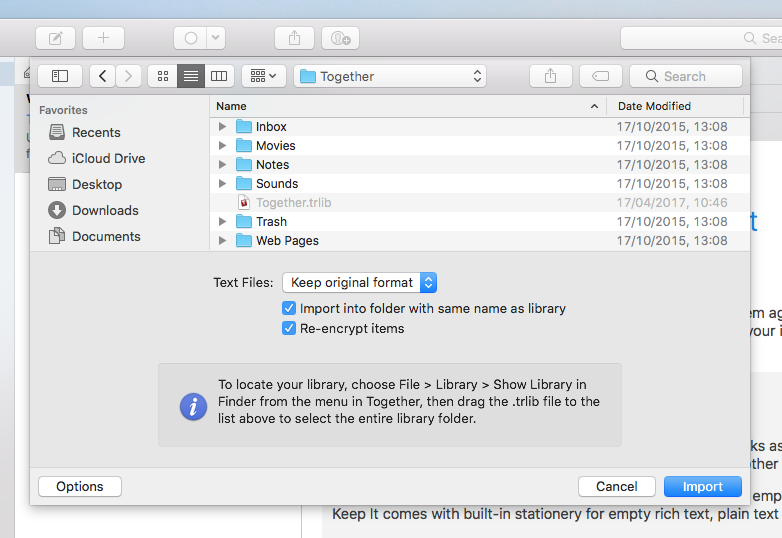The height and width of the screenshot is (538, 782).
Task: Click the Options button
Action: pyautogui.click(x=80, y=487)
